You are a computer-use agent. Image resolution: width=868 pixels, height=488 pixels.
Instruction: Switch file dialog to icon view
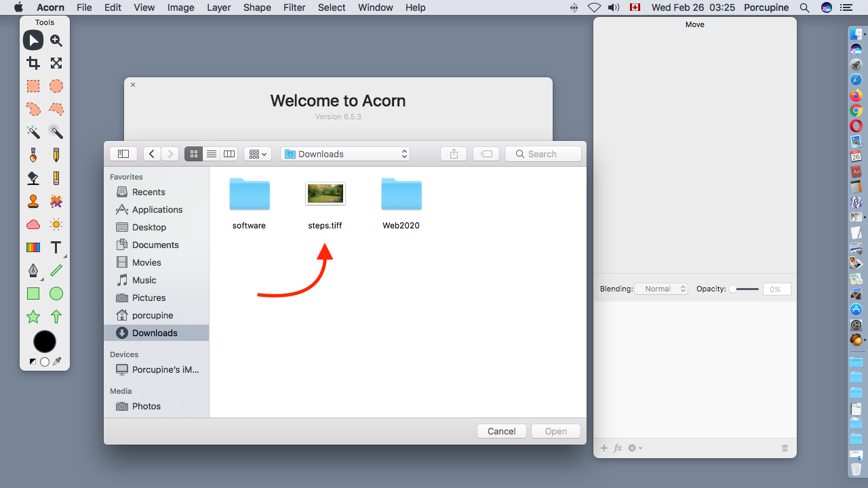click(193, 154)
